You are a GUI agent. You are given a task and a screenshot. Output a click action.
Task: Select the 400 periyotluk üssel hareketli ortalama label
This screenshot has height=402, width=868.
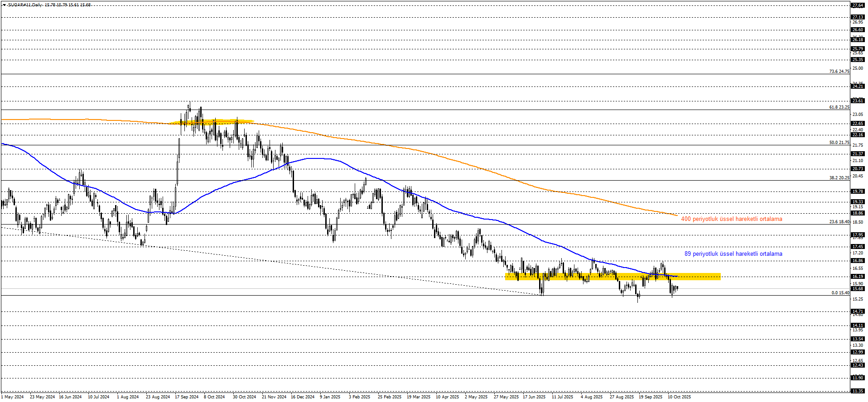pyautogui.click(x=731, y=219)
